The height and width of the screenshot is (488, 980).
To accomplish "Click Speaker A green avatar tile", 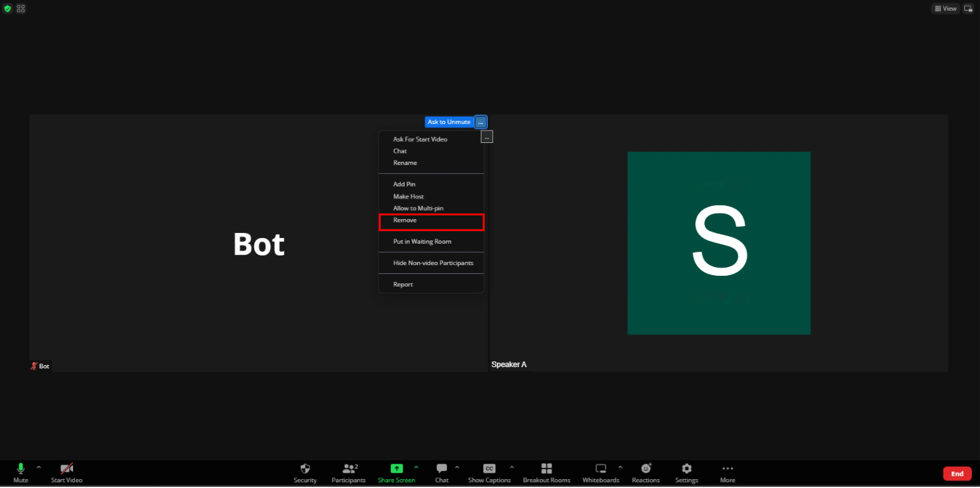I will coord(718,243).
